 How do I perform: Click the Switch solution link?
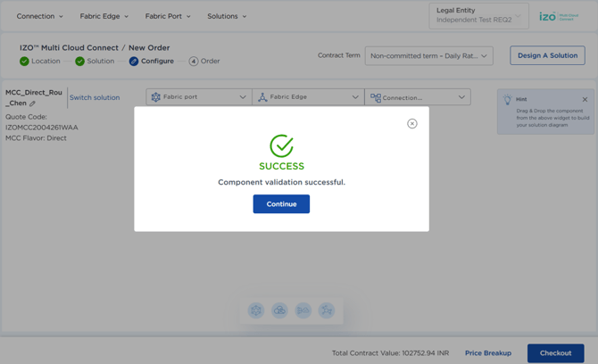tap(95, 97)
